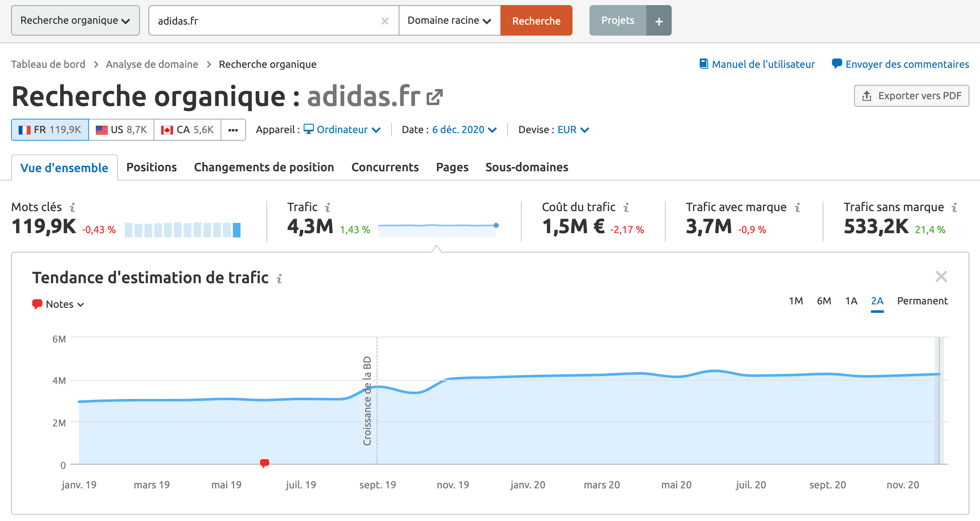The width and height of the screenshot is (980, 521).
Task: Click the Trafic sparkline mini chart
Action: coord(438,229)
